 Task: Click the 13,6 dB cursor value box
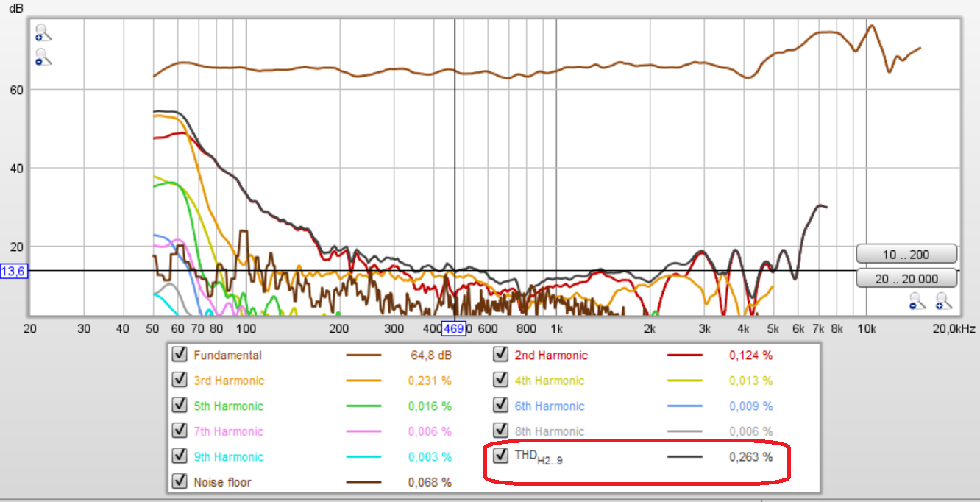tap(14, 272)
